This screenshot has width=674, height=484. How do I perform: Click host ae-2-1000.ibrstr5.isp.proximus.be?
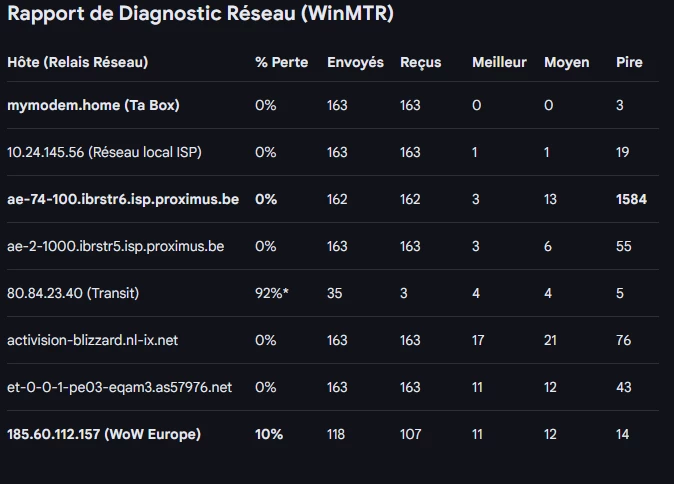[115, 246]
